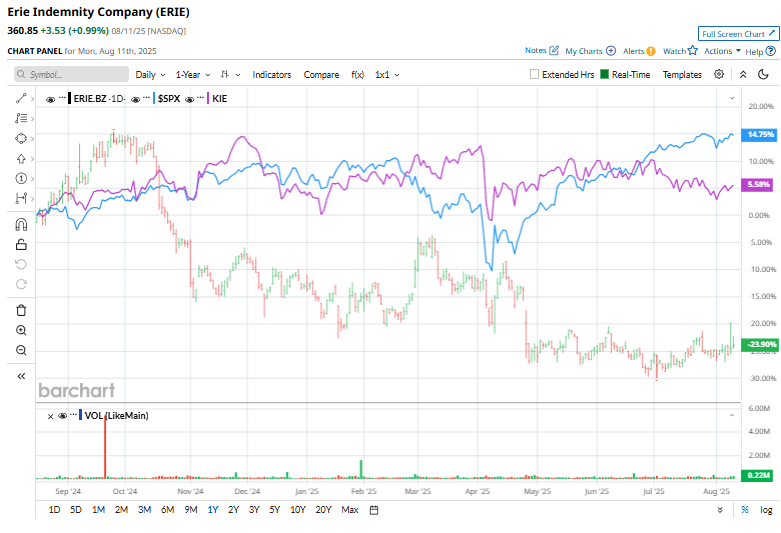Open the date range calendar picker
781x533 pixels.
point(374,510)
